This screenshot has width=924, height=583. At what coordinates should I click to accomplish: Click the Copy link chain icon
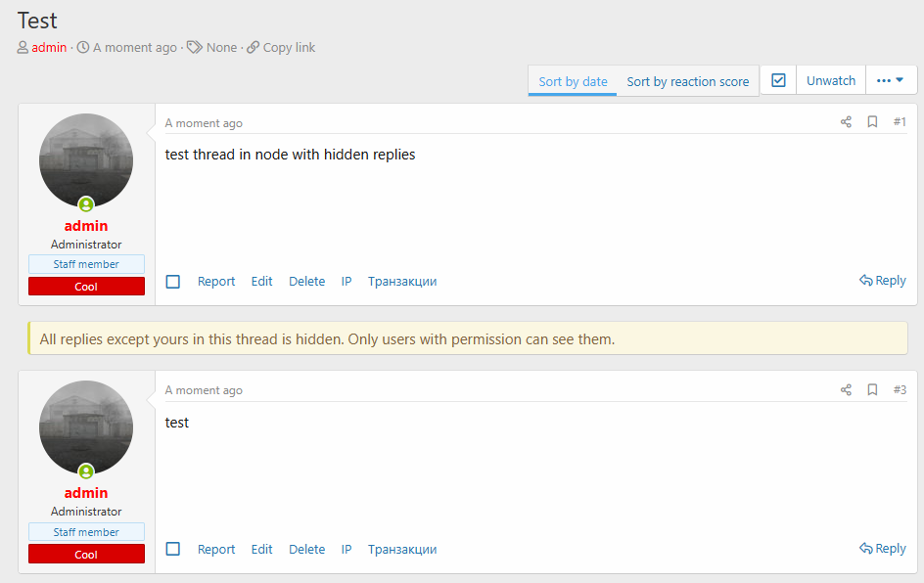pos(253,48)
